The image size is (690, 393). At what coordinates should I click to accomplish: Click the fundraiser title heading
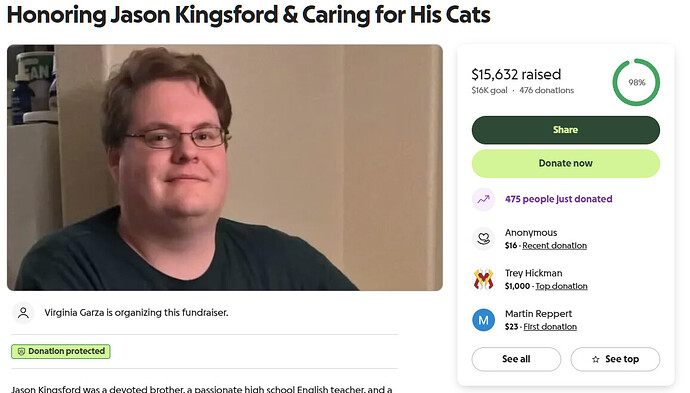tap(249, 15)
